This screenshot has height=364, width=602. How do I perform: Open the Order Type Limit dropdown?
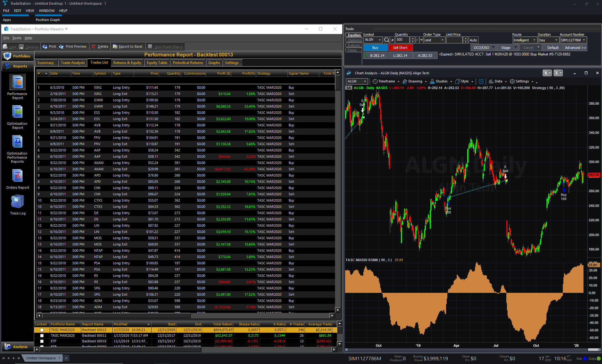443,40
